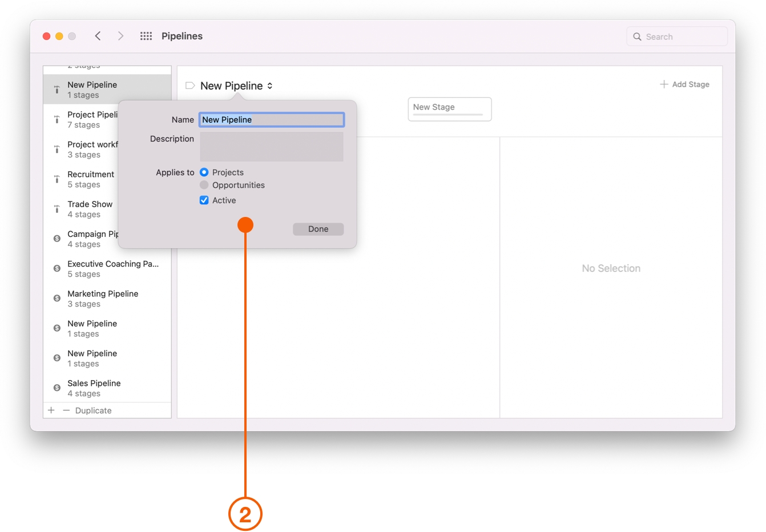Click the grid apps icon in the toolbar
Image resolution: width=766 pixels, height=532 pixels.
click(146, 35)
